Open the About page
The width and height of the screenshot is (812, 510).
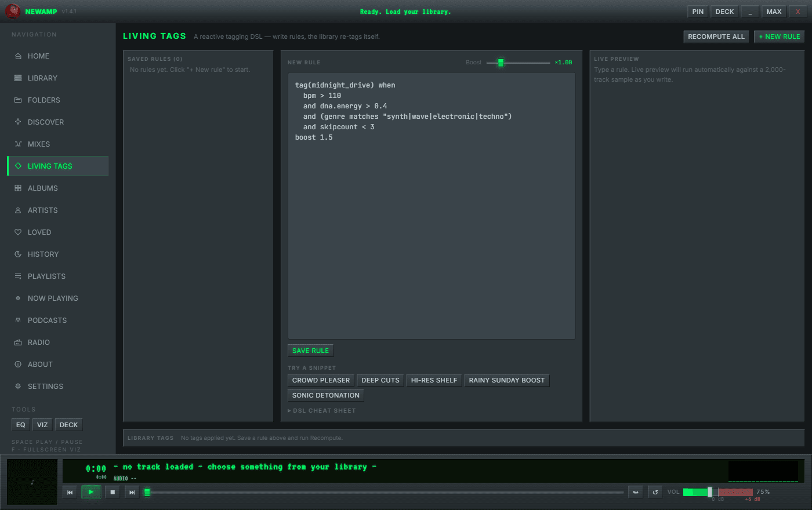(57, 365)
